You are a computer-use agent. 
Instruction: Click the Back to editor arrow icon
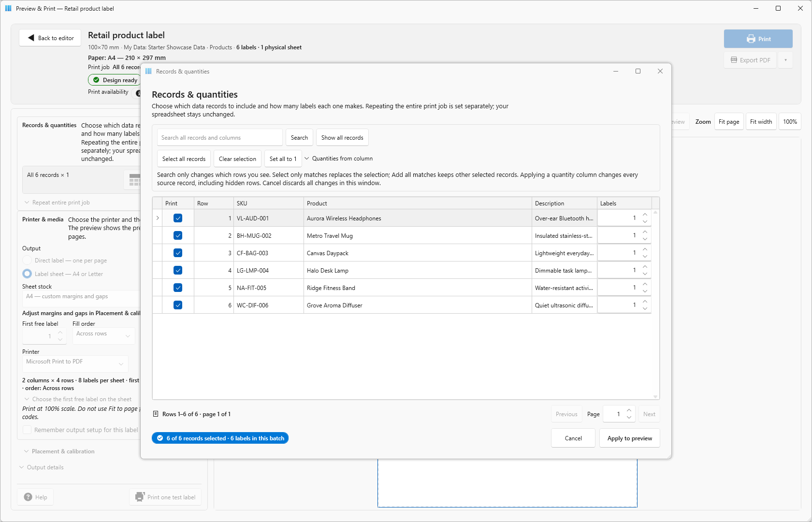point(31,38)
